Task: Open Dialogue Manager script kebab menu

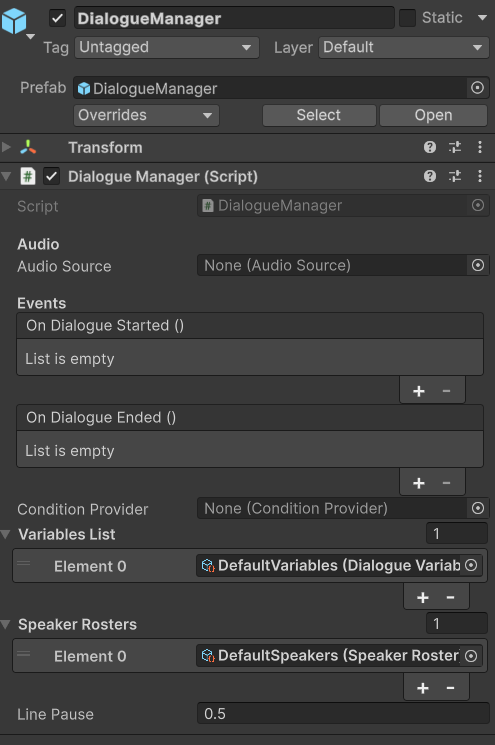Action: point(480,176)
